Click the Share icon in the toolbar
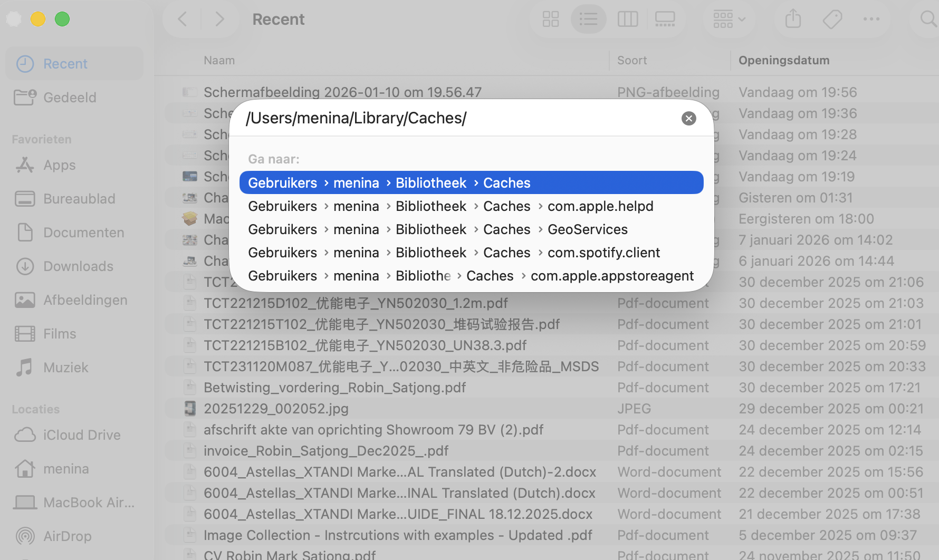This screenshot has height=560, width=939. [793, 19]
